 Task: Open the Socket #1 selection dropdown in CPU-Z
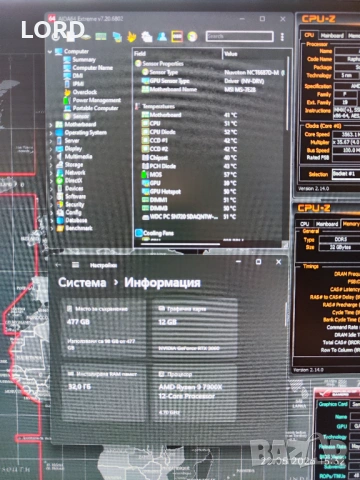pos(346,174)
